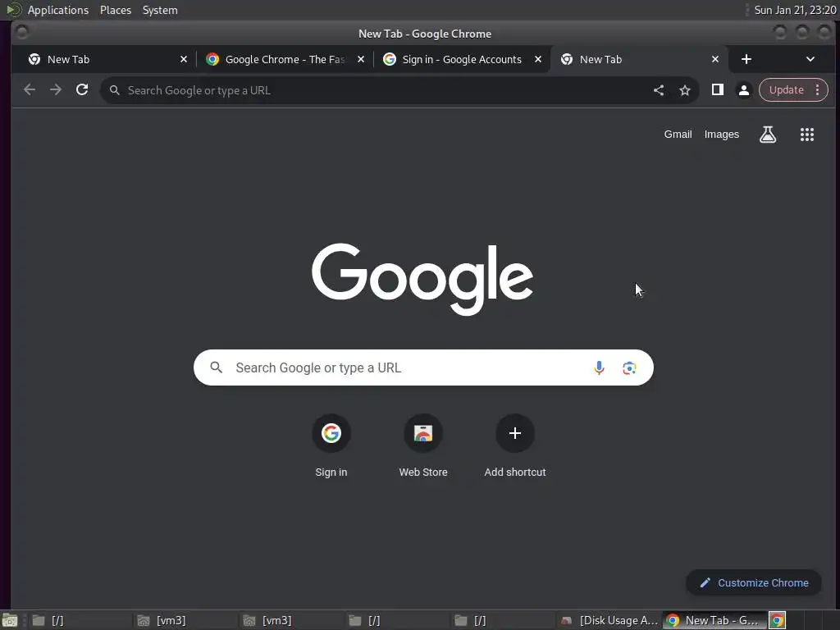Image resolution: width=840 pixels, height=630 pixels.
Task: Show desktop via bottom-left panel icon
Action: pyautogui.click(x=10, y=620)
